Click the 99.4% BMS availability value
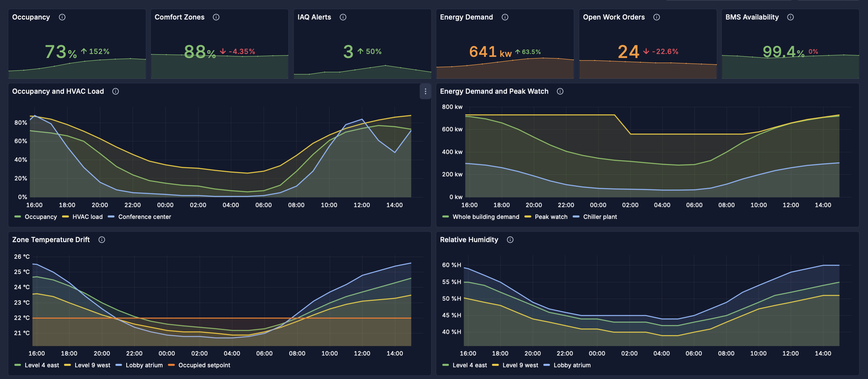The height and width of the screenshot is (379, 868). point(783,52)
